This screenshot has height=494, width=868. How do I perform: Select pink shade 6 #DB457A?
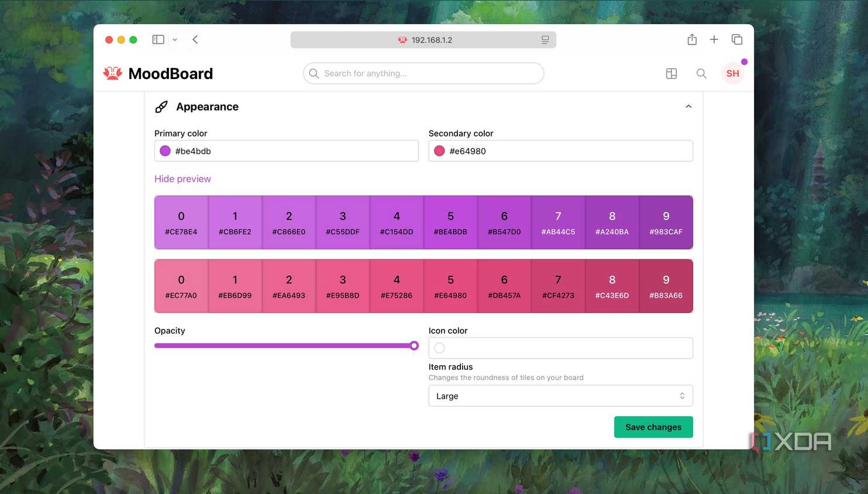pyautogui.click(x=504, y=286)
